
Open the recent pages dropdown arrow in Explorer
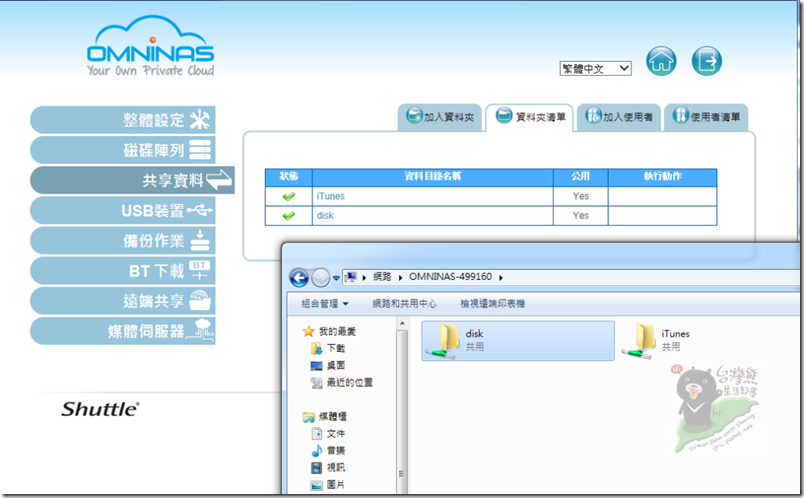click(336, 278)
